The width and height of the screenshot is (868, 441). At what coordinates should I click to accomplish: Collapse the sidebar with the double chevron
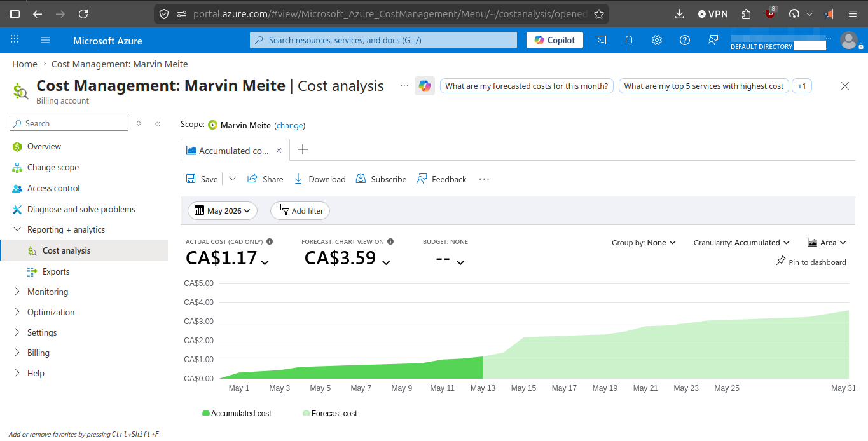[158, 124]
